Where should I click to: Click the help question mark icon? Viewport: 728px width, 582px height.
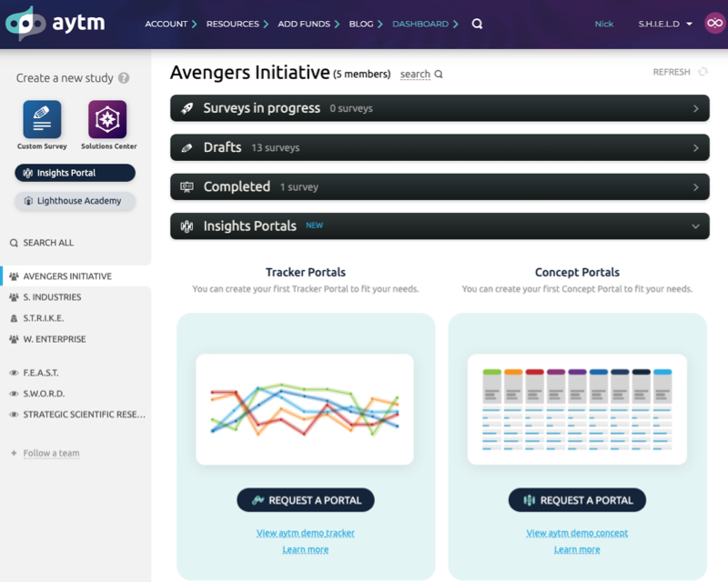124,78
